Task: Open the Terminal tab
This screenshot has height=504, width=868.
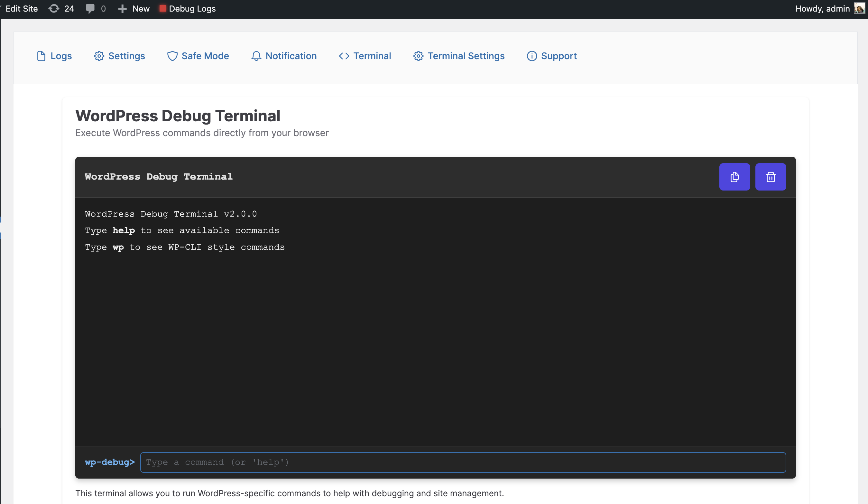Action: click(365, 56)
